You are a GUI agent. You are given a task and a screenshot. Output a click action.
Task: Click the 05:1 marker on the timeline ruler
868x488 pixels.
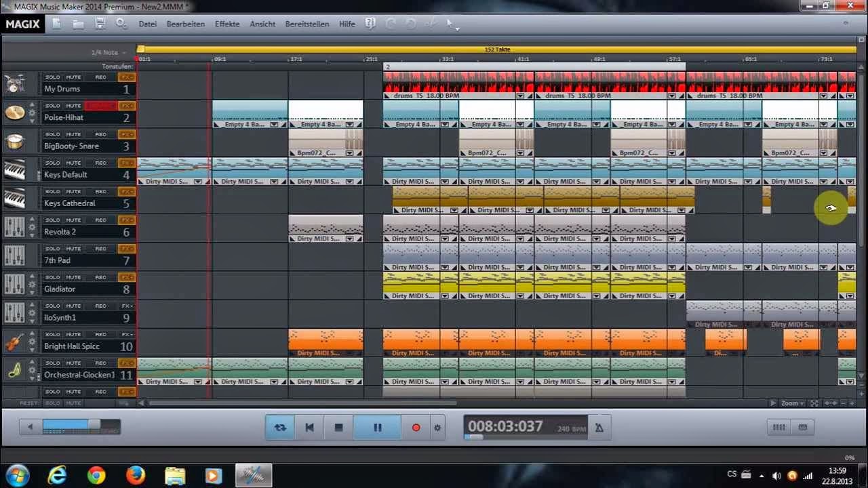point(218,60)
